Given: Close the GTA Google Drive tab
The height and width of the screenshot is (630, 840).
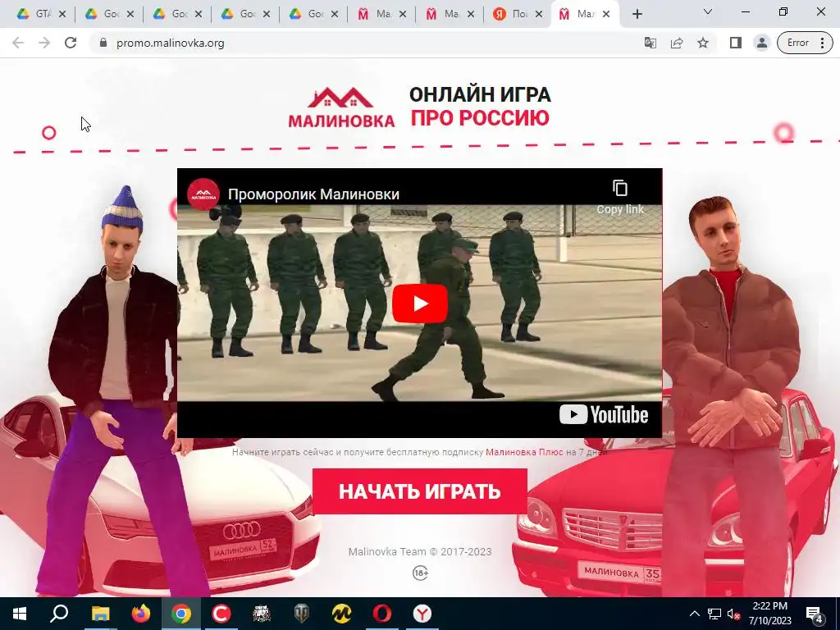Looking at the screenshot, I should [x=62, y=15].
